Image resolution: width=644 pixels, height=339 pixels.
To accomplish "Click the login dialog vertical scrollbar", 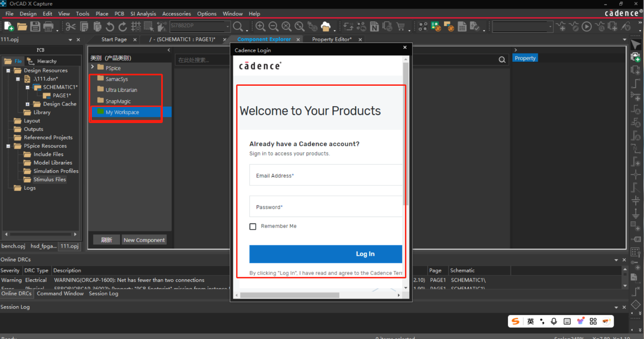I will (406, 133).
